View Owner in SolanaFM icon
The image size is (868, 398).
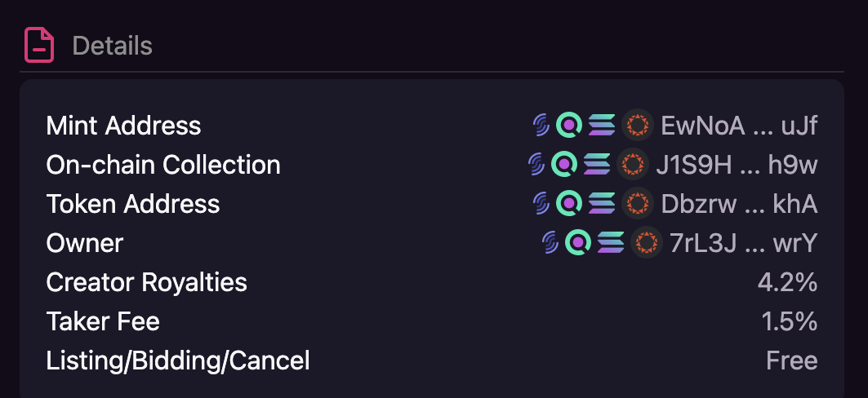click(550, 242)
